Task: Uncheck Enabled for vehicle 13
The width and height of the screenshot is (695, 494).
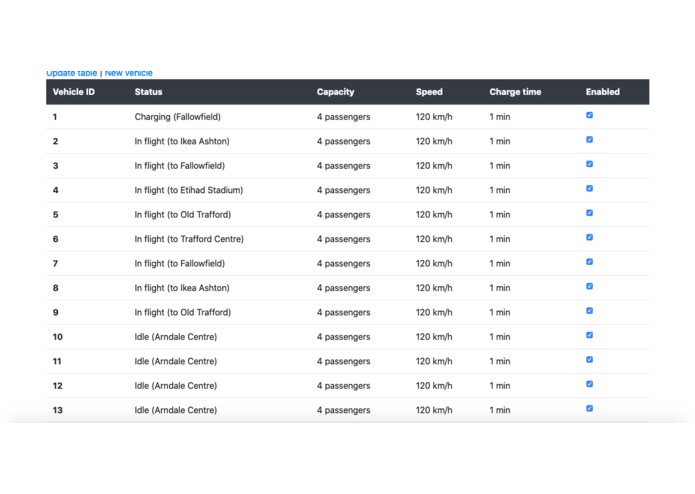Action: pyautogui.click(x=590, y=408)
